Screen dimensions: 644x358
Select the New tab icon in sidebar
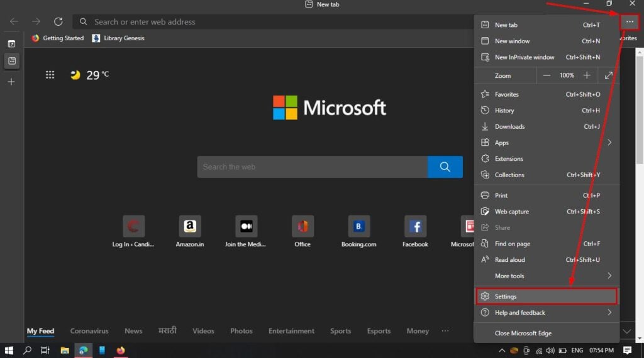tap(12, 61)
